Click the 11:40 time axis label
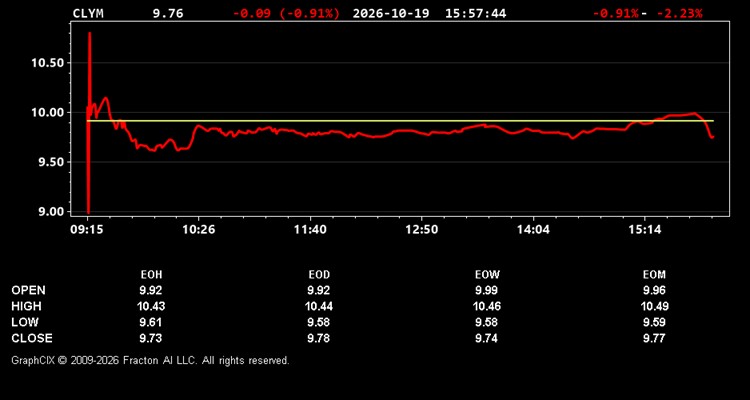The width and height of the screenshot is (750, 400). 310,230
